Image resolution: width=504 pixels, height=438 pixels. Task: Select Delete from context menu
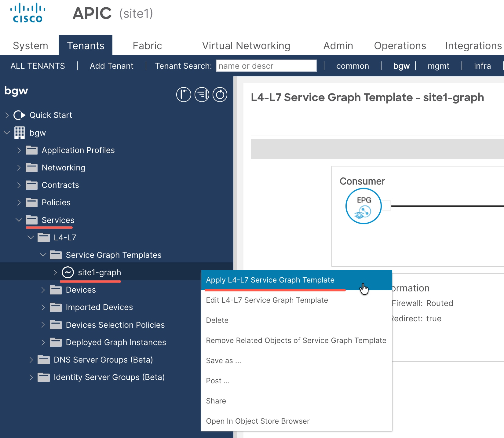point(297,320)
